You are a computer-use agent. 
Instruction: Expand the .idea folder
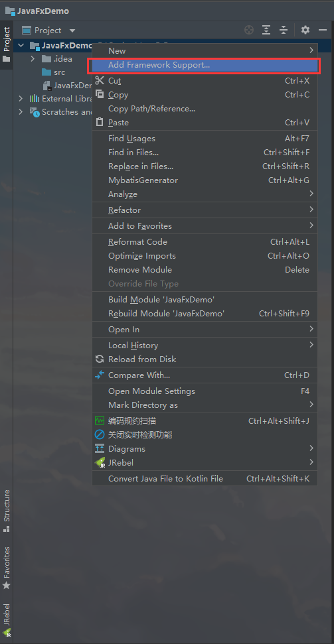pos(33,59)
